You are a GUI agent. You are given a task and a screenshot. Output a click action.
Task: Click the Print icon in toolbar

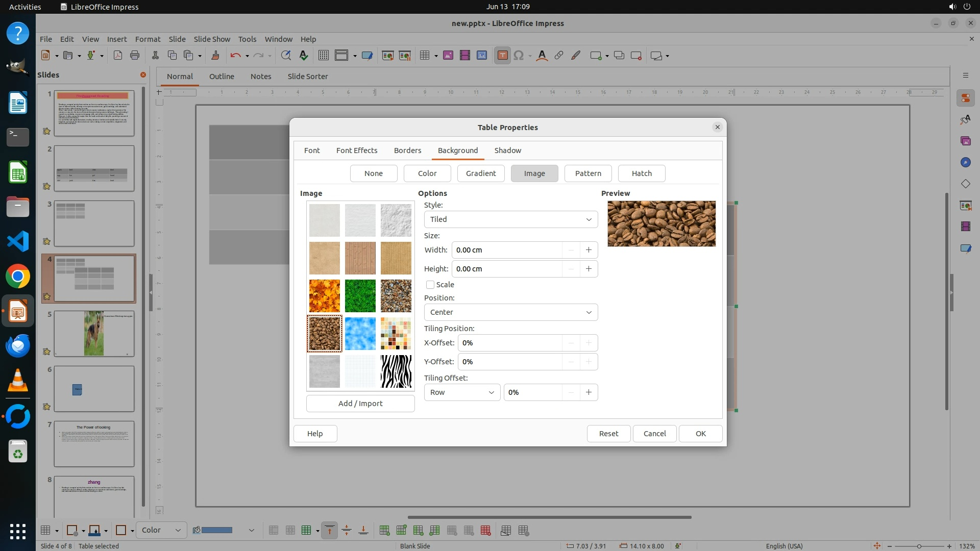pos(135,56)
